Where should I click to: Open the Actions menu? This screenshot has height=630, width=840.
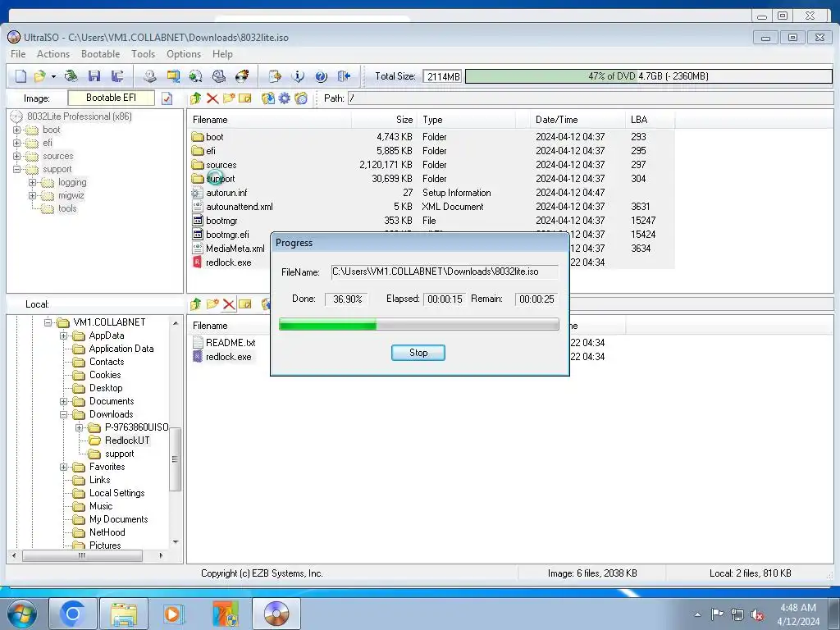click(53, 54)
